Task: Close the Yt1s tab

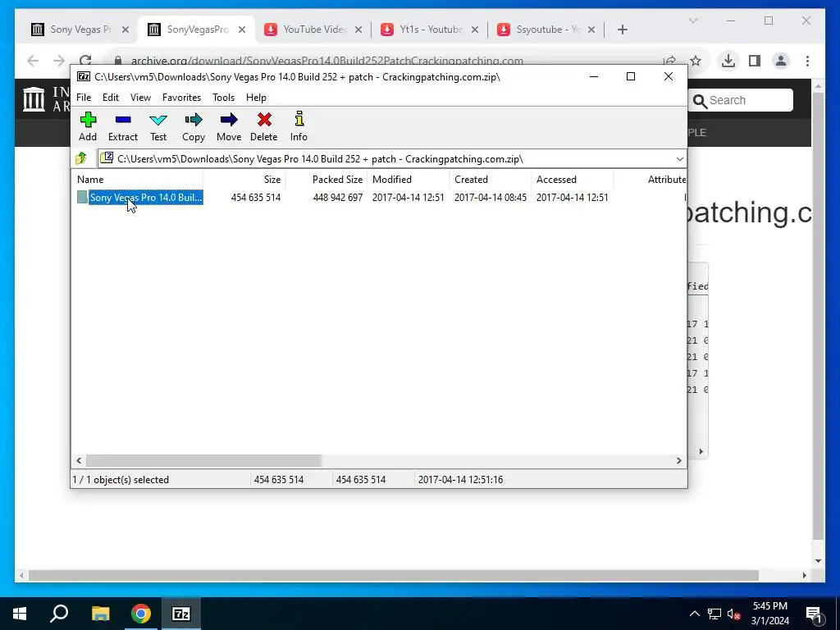Action: (475, 30)
